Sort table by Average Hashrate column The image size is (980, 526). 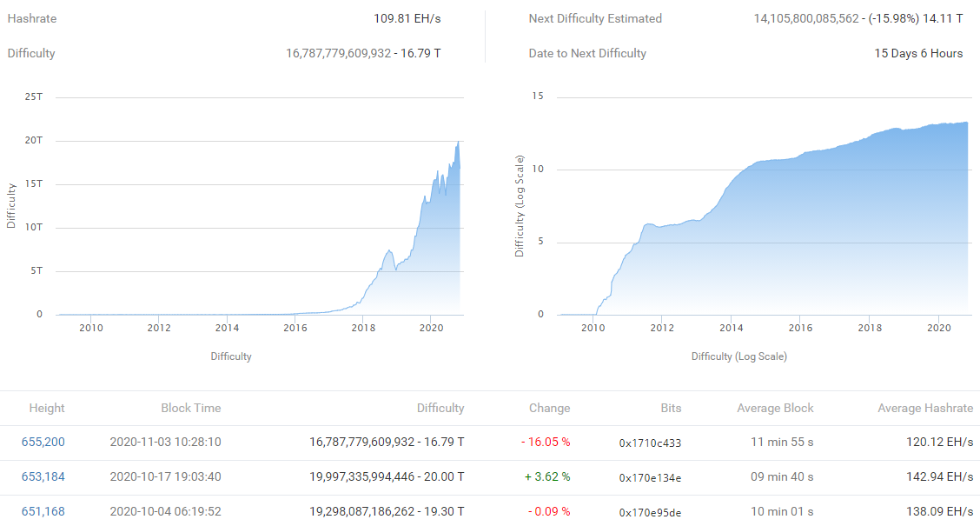(924, 408)
